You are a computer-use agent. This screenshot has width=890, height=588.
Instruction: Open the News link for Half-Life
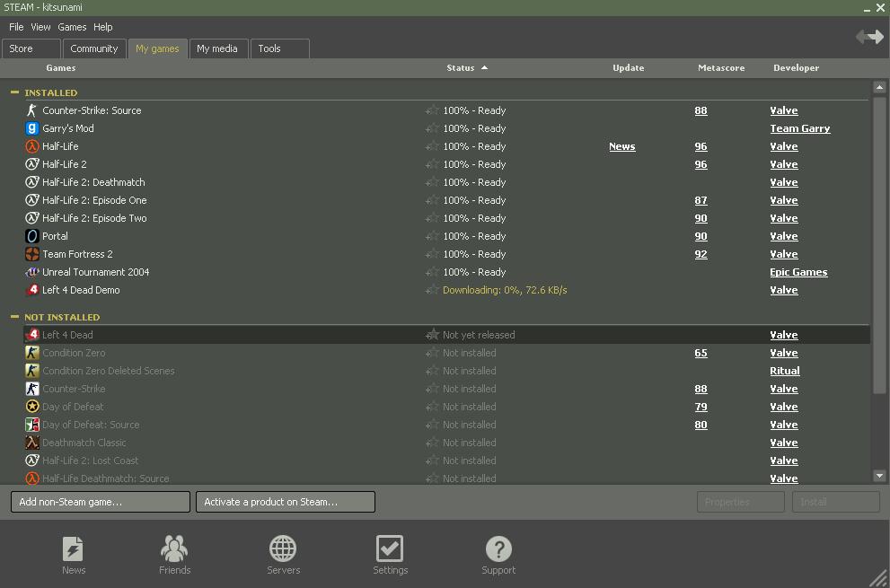622,146
